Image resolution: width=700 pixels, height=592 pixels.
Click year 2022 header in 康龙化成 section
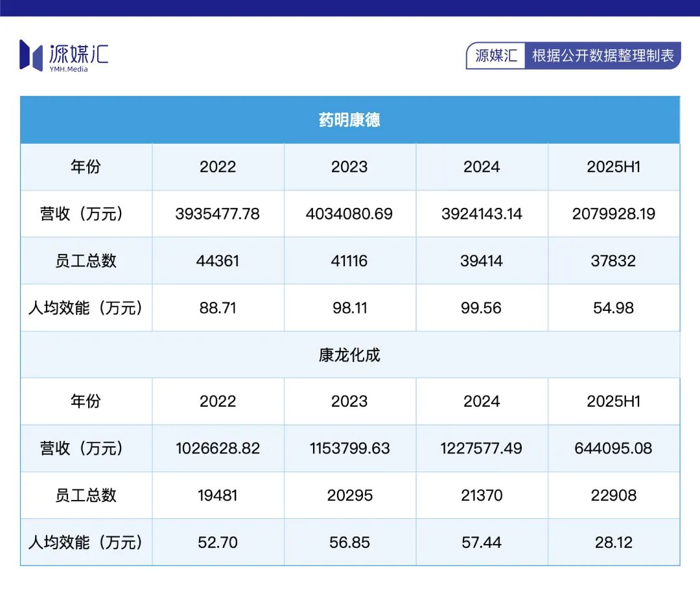[x=217, y=401]
